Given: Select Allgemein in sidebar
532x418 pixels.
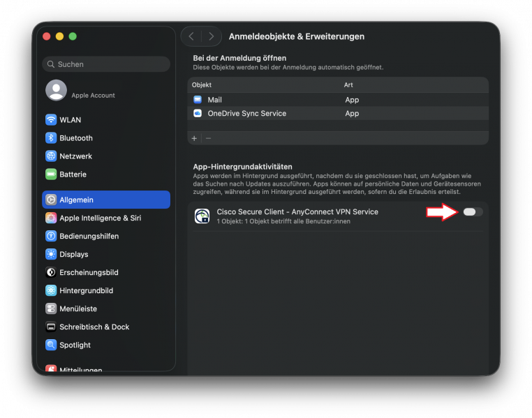Looking at the screenshot, I should pos(106,200).
